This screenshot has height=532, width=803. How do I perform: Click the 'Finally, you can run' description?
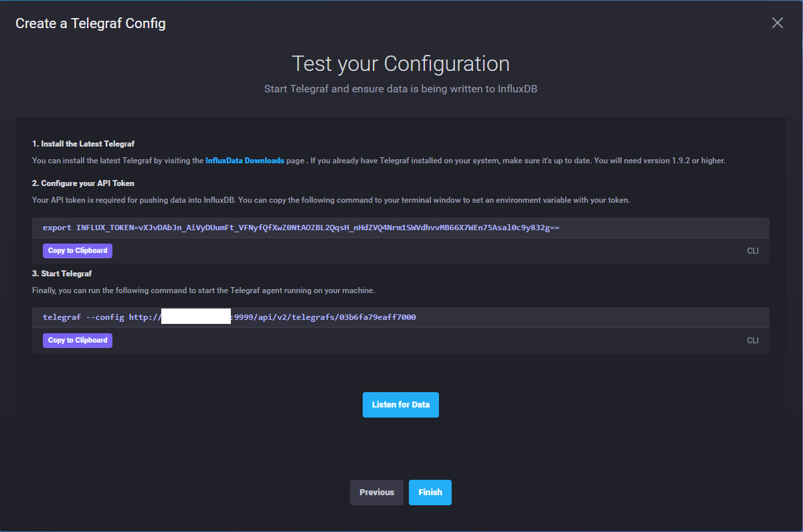203,290
